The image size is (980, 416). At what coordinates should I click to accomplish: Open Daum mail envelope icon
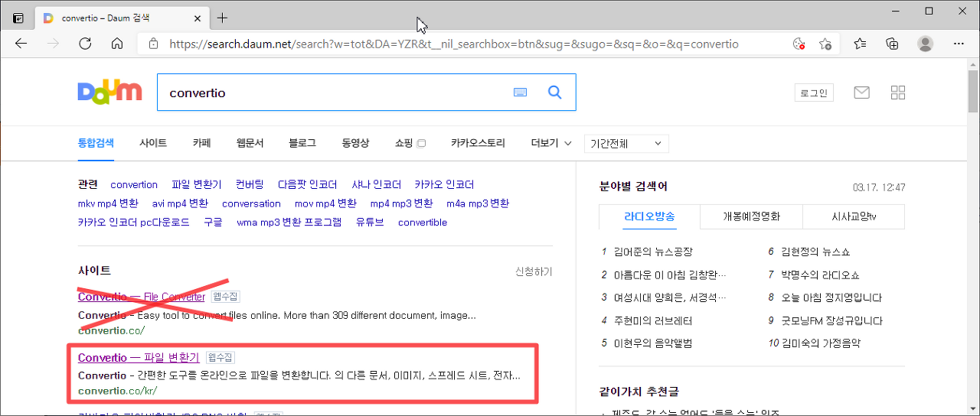tap(861, 93)
